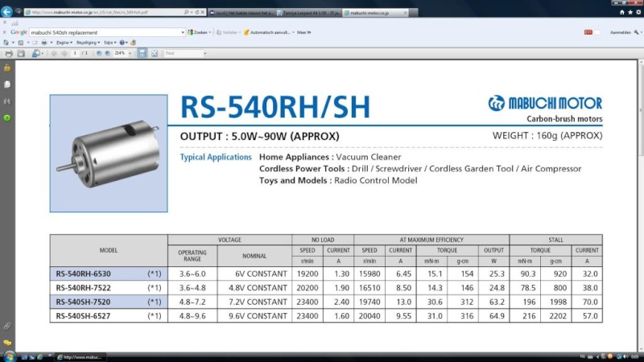Image resolution: width=644 pixels, height=362 pixels.
Task: Open browser Tools gear icon
Action: [638, 12]
